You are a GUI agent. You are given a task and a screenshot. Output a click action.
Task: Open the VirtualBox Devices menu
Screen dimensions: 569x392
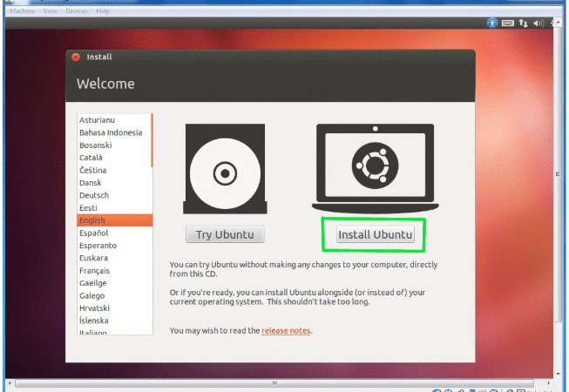point(77,10)
